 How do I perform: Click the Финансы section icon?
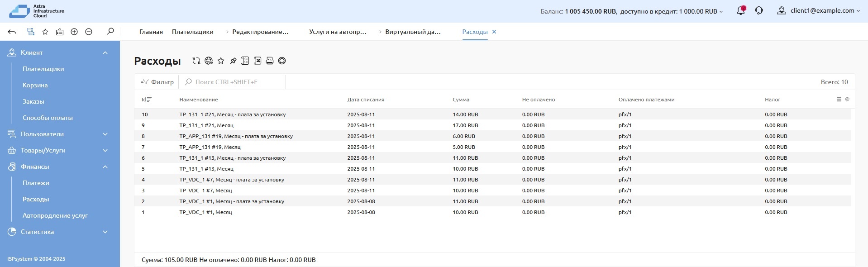(x=12, y=167)
